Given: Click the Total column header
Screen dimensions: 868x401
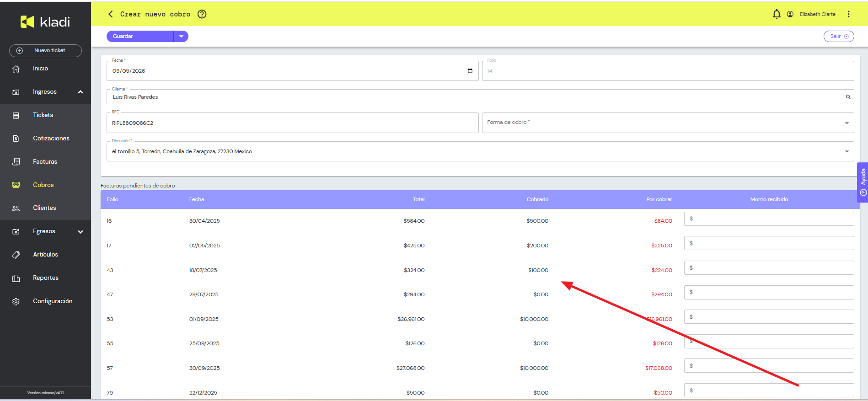Looking at the screenshot, I should (x=418, y=199).
